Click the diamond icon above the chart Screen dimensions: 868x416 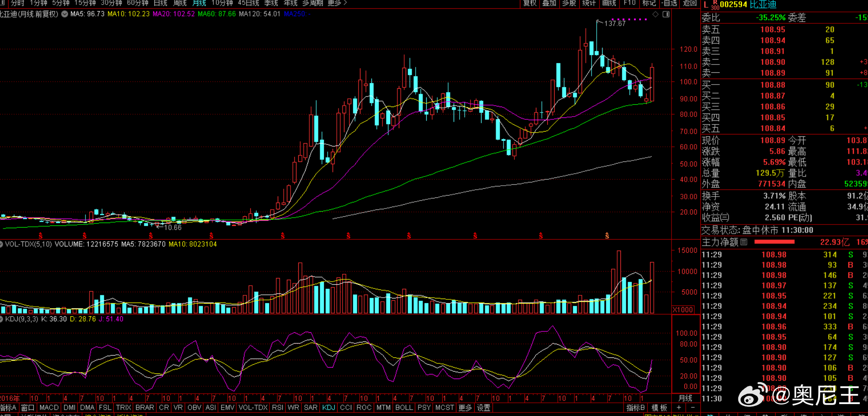[656, 14]
